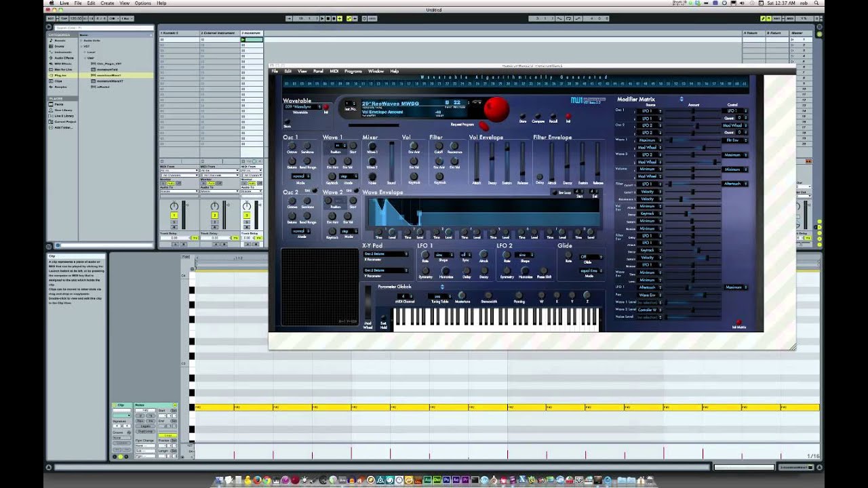Click the red Request Program button
868x488 pixels.
pyautogui.click(x=484, y=125)
